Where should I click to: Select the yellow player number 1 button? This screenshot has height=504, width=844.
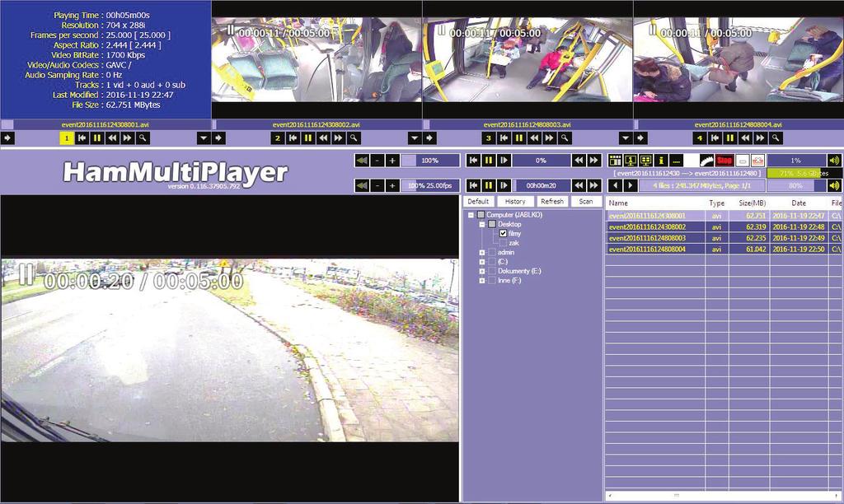66,138
